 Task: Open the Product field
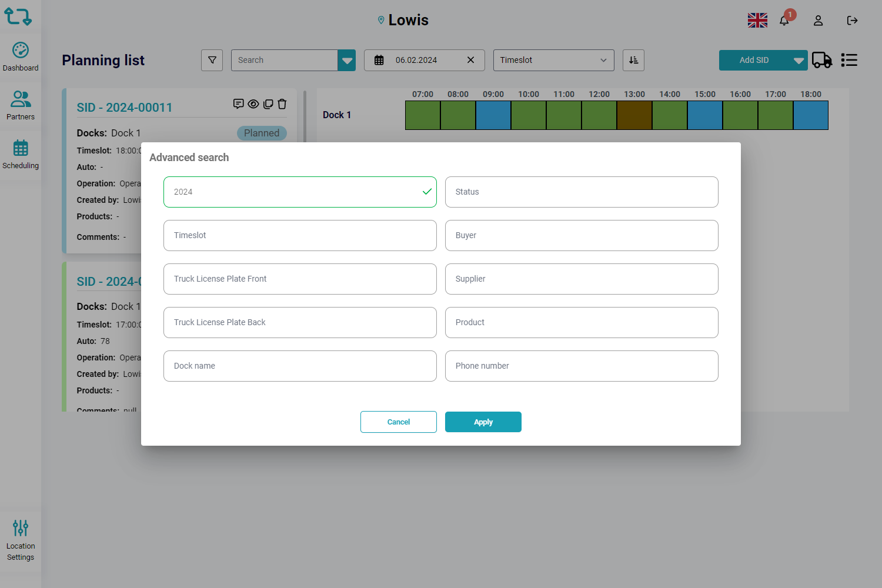pos(582,322)
